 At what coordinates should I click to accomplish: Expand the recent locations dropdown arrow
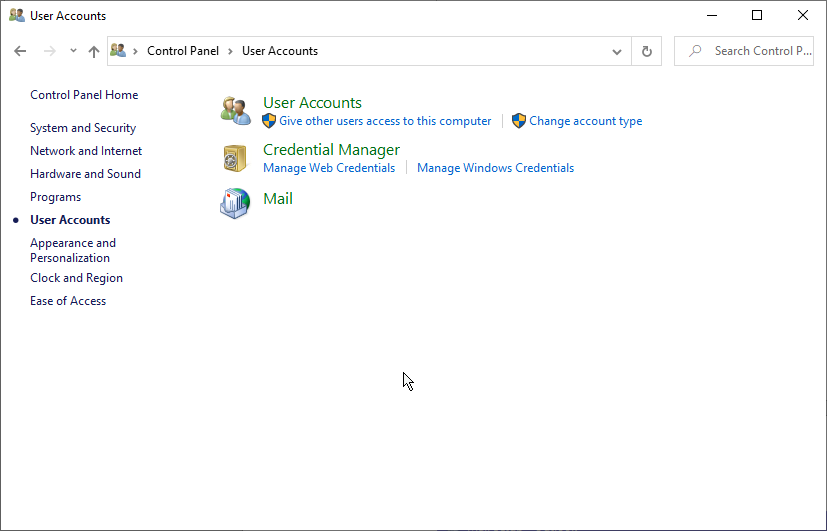coord(73,51)
